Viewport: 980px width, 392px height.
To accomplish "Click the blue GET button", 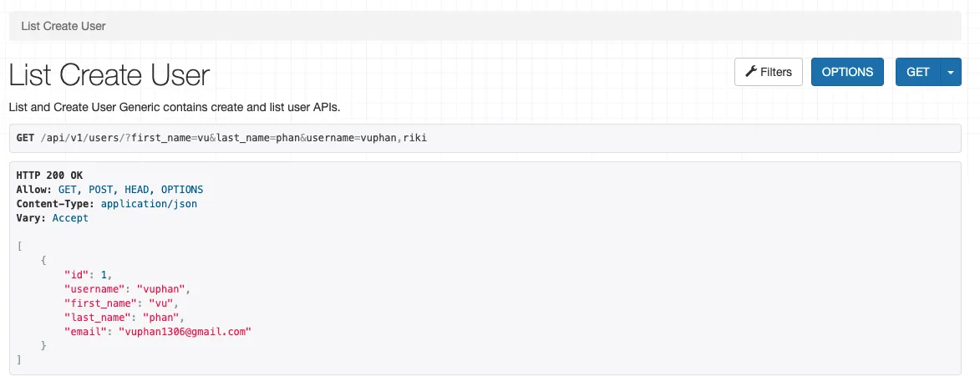I will coord(917,72).
